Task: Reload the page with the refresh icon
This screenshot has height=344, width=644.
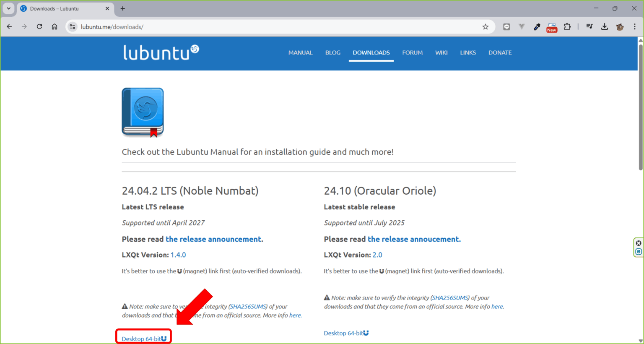Action: (x=39, y=26)
